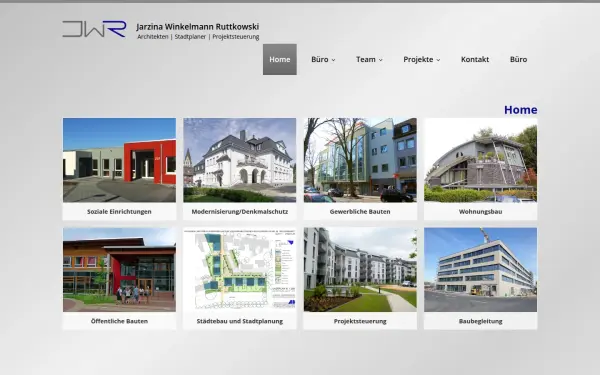Expand the Projekte dropdown menu
The height and width of the screenshot is (375, 600).
421,59
